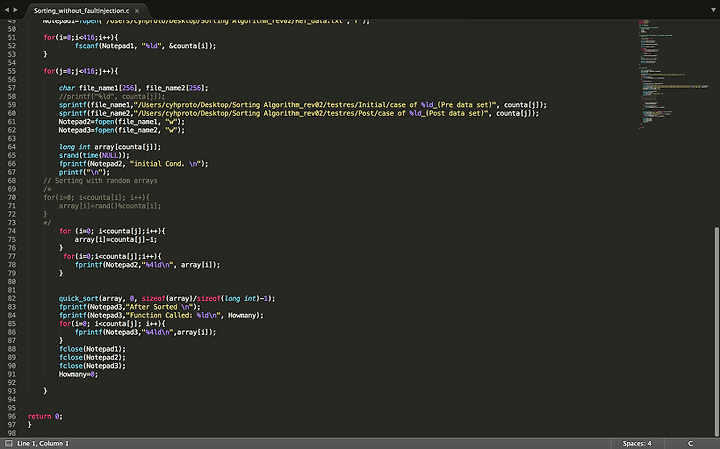The image size is (720, 449).
Task: Click line number 64 in gutter
Action: click(x=11, y=147)
